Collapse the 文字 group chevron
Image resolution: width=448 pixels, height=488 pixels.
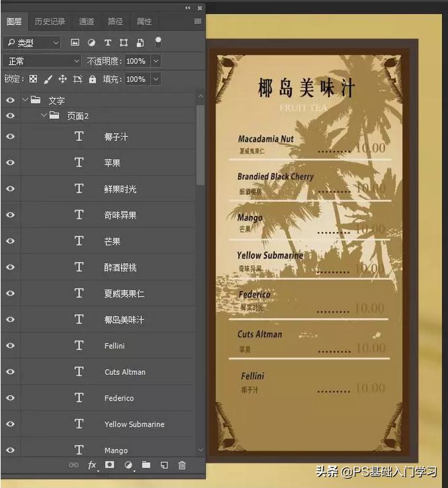point(25,100)
